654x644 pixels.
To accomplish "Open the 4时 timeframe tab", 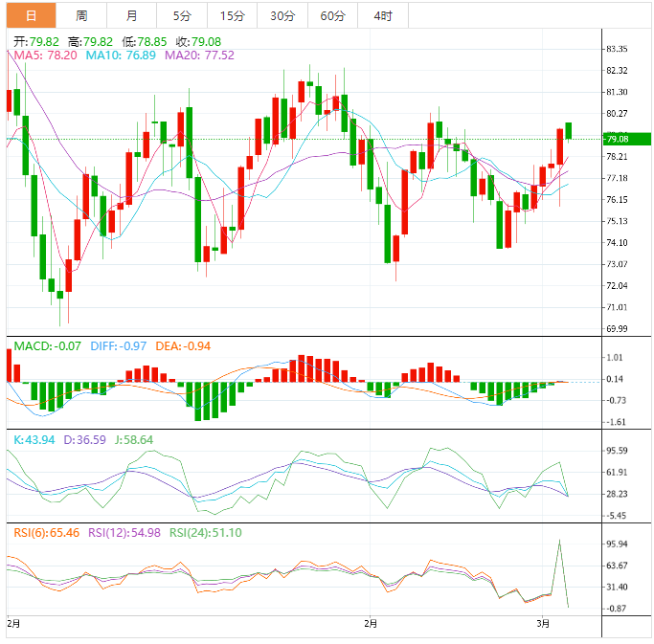I will click(383, 16).
